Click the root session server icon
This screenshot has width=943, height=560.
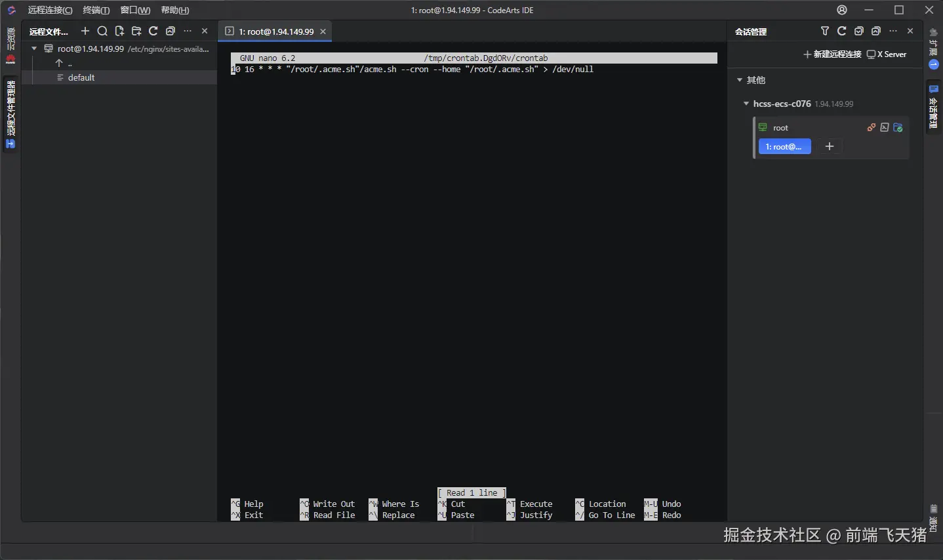(x=763, y=127)
